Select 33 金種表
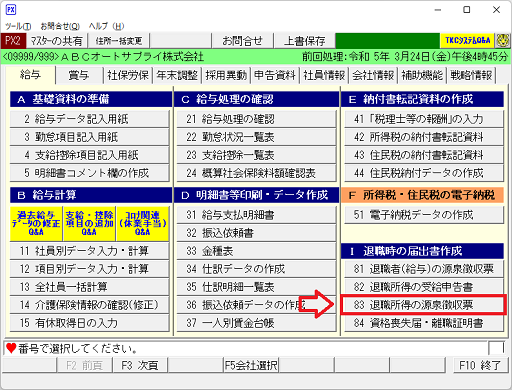512x390 pixels. pyautogui.click(x=256, y=251)
